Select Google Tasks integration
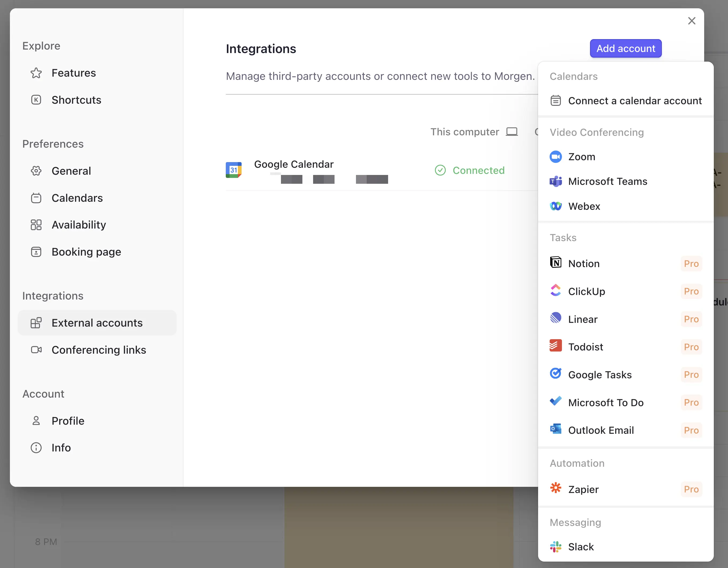 point(626,375)
